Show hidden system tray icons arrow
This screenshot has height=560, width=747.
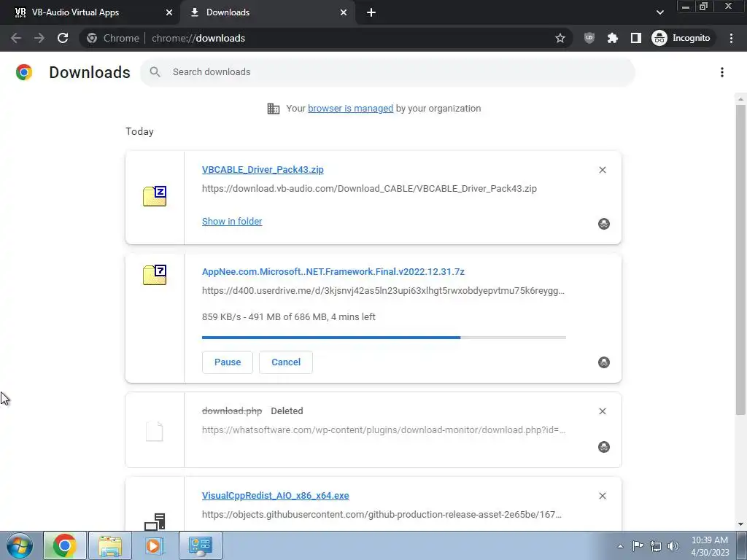(x=620, y=546)
